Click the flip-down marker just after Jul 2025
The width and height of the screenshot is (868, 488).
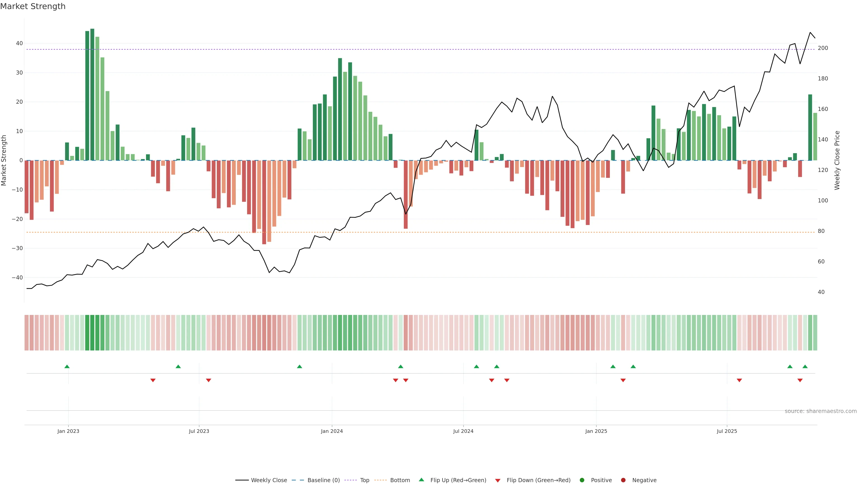[x=739, y=380]
